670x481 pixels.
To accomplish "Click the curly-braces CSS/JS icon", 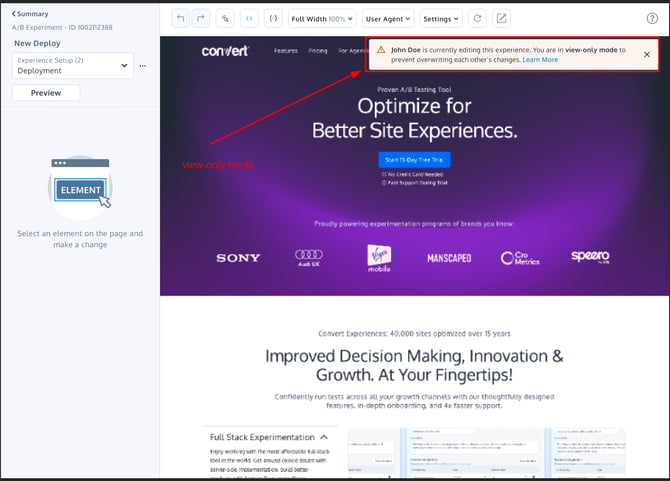I will [x=273, y=18].
